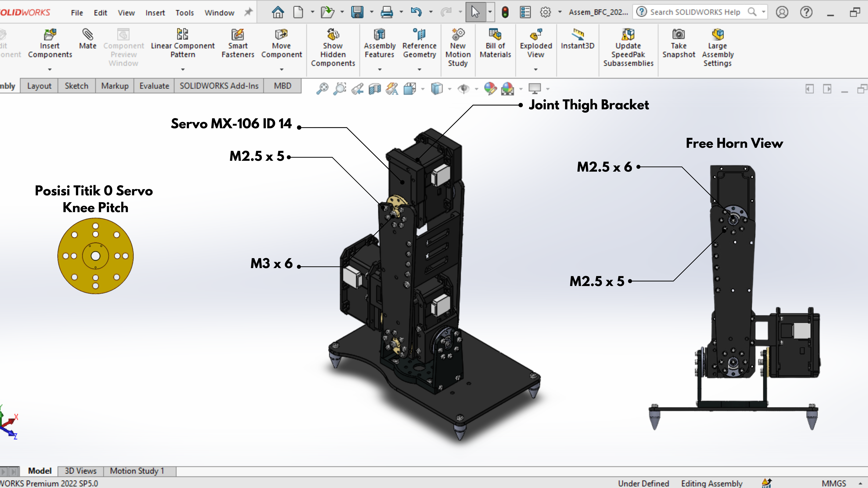Expand the Reference Geometry dropdown arrow

coord(420,69)
